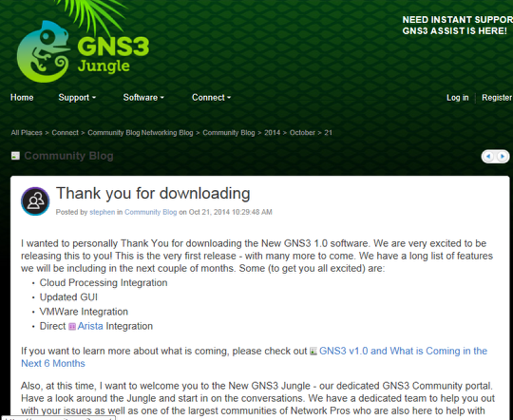Click the Arista link icon
This screenshot has height=420, width=513.
pos(72,326)
